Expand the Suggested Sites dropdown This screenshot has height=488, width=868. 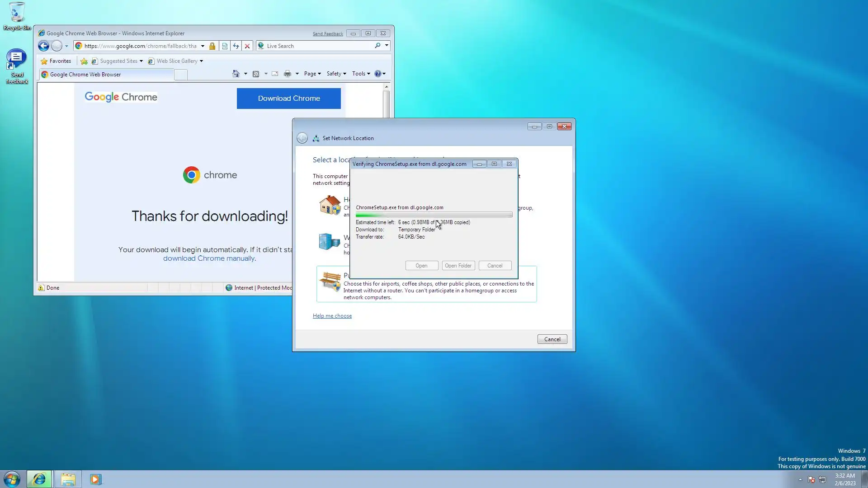[141, 61]
